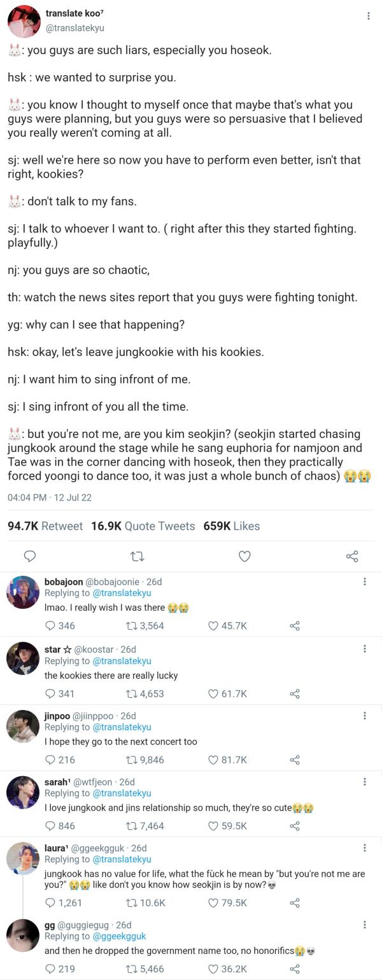Like the main tweet with heart icon
The height and width of the screenshot is (980, 382).
[244, 557]
